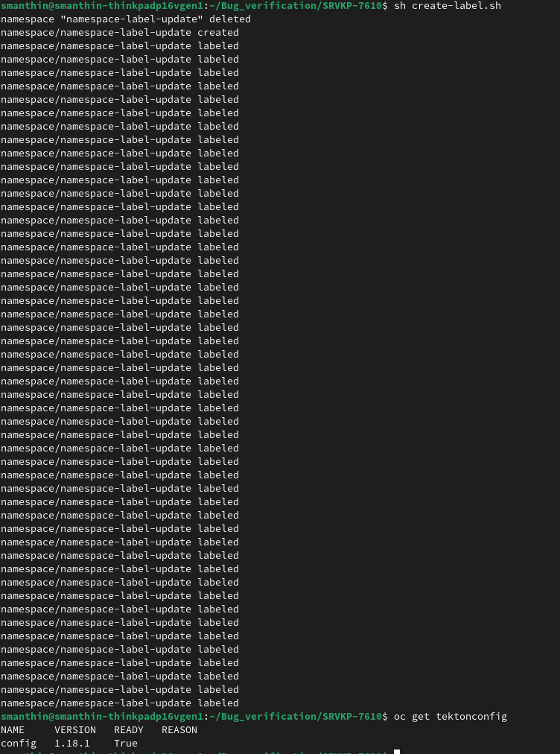
Task: Click the first prompt's username 'smanthin@smanthin-thinkpadp16vgen1'
Action: click(x=102, y=6)
